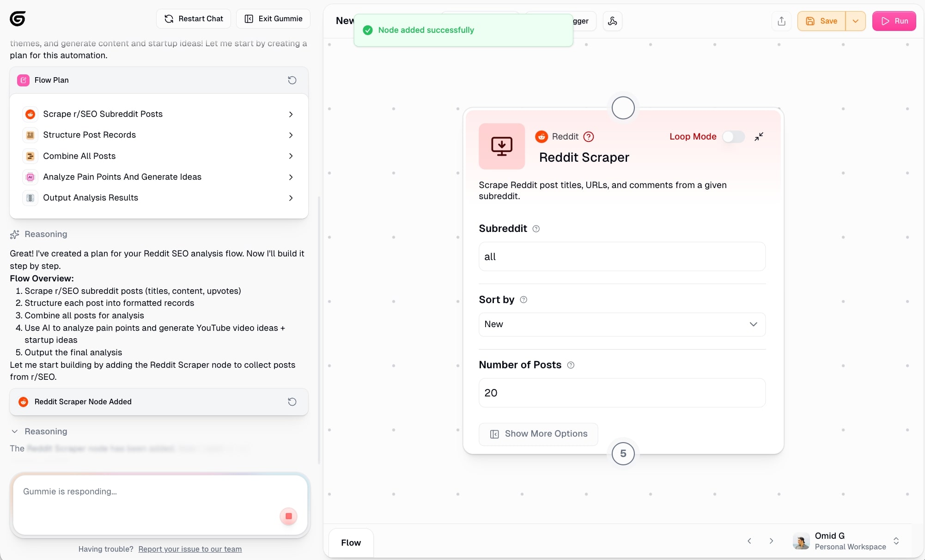Collapse the lower Reasoning section chevron
Viewport: 925px width, 560px height.
click(14, 431)
